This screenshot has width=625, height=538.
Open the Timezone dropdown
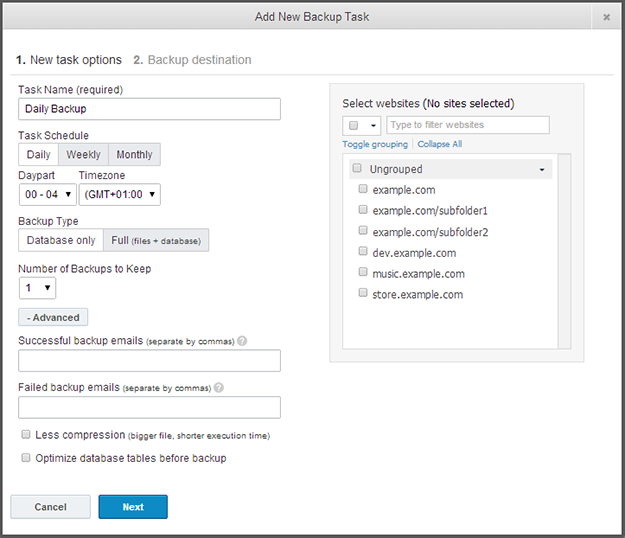pos(119,195)
